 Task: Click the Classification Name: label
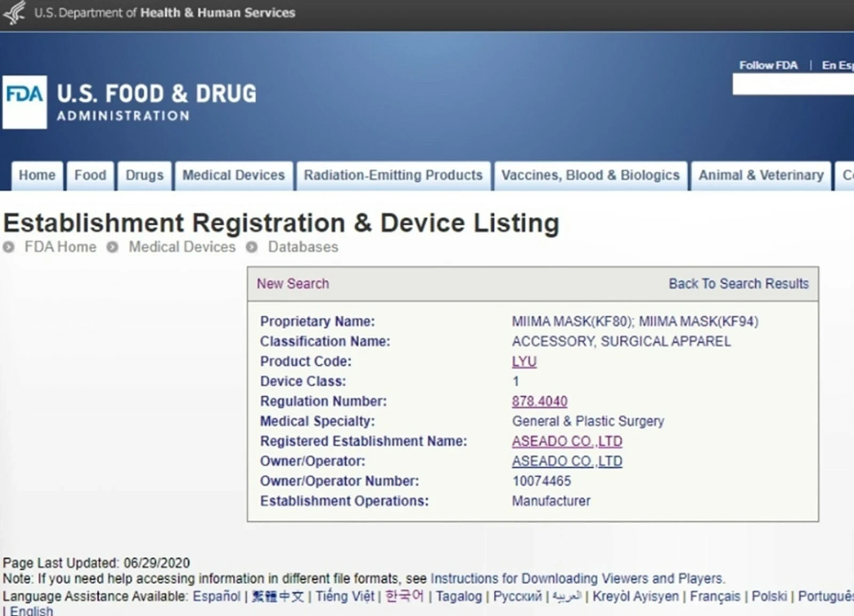[x=325, y=342]
